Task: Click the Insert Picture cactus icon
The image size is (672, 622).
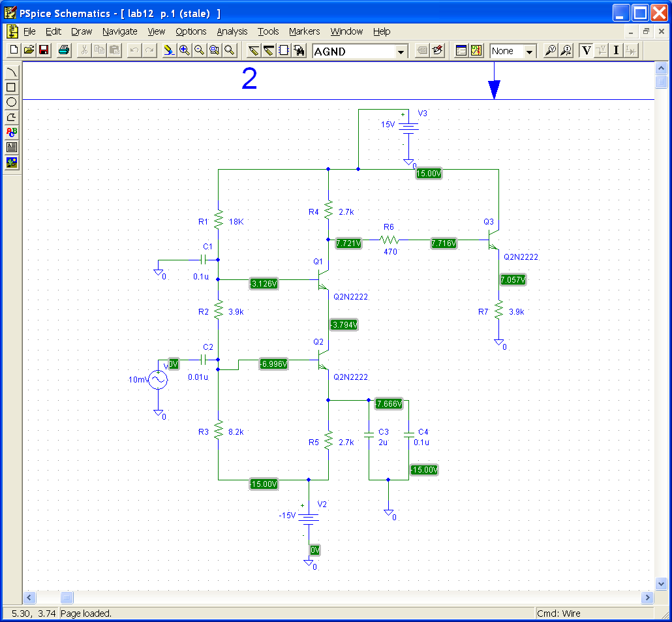Action: [x=11, y=163]
